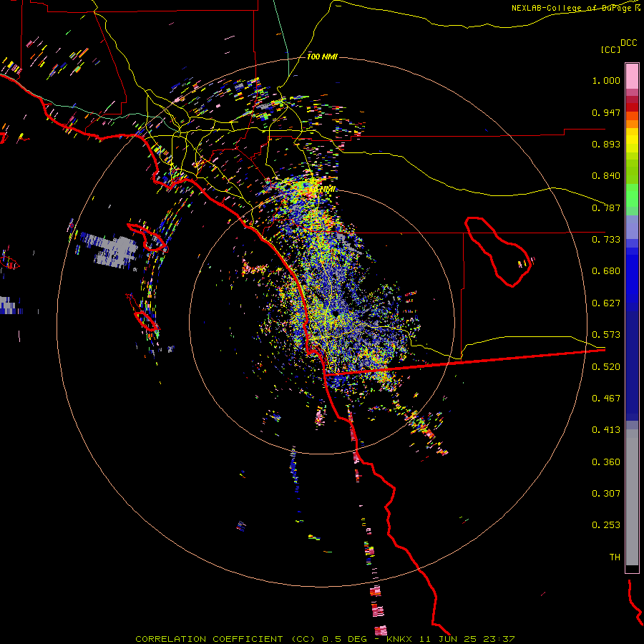Pick the dark red segment of the color bar

click(632, 99)
